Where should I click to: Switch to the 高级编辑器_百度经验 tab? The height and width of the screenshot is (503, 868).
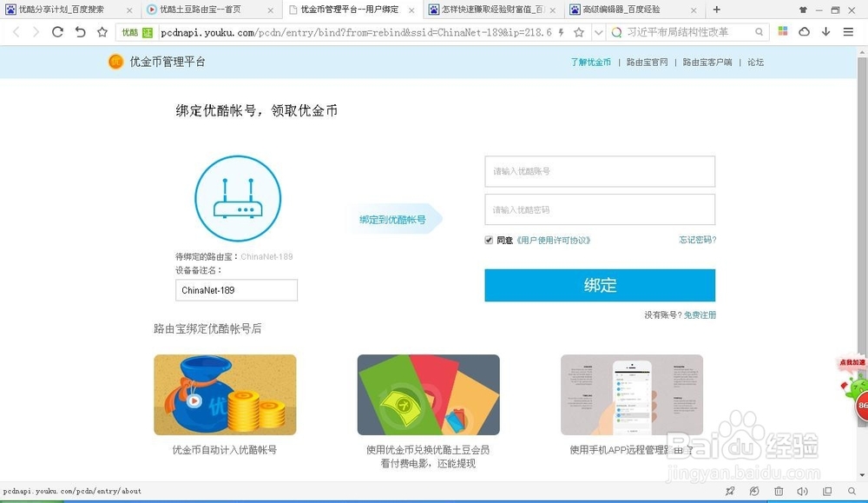coord(621,10)
